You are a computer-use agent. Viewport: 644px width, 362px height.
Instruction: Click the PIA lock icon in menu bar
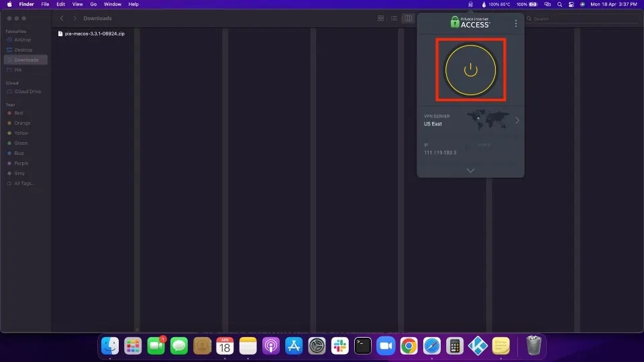point(470,4)
